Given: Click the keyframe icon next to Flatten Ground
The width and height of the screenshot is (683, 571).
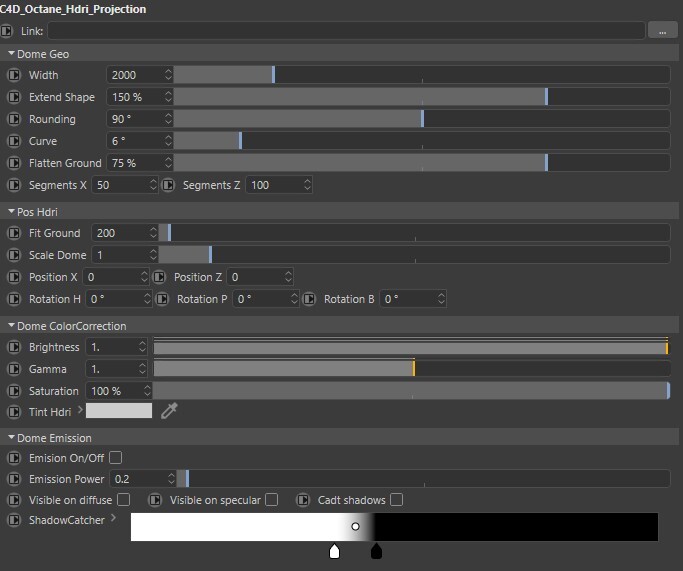Looking at the screenshot, I should [14, 163].
